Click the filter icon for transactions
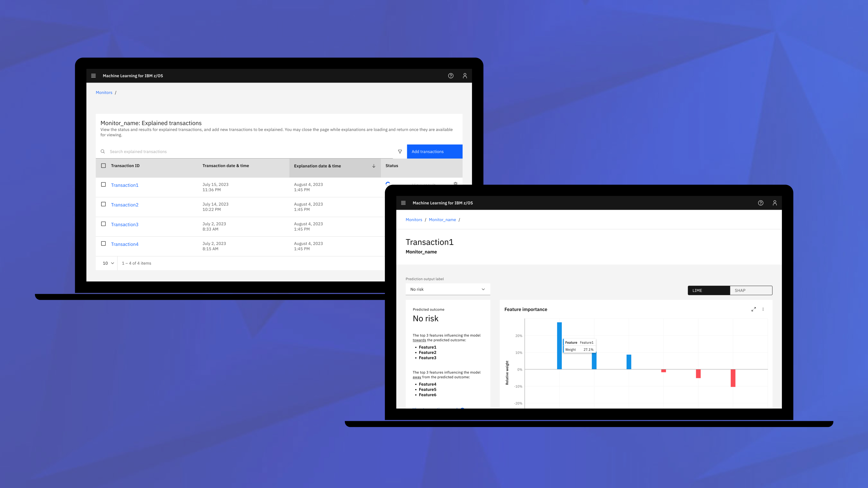Screen dimensions: 868x488 [x=400, y=151]
